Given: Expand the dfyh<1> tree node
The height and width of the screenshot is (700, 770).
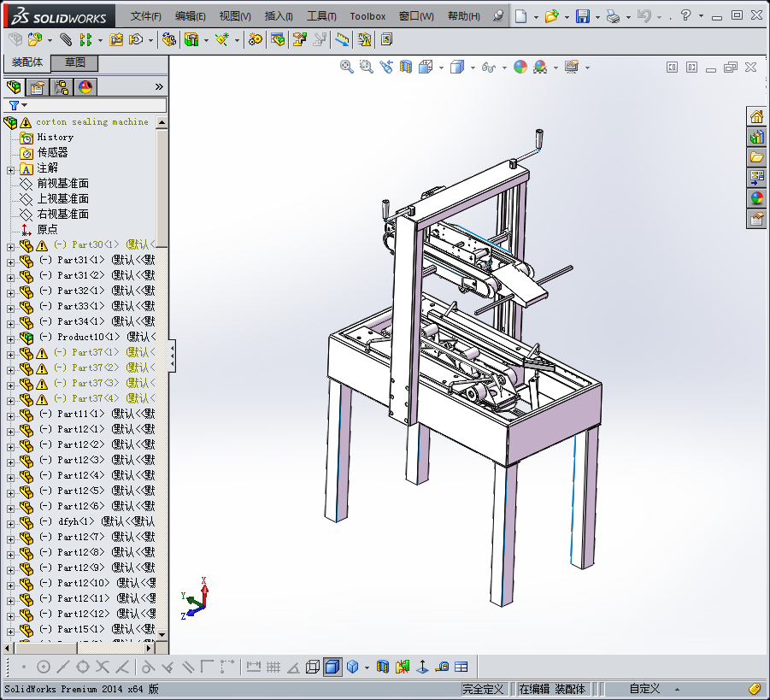Looking at the screenshot, I should (10, 524).
